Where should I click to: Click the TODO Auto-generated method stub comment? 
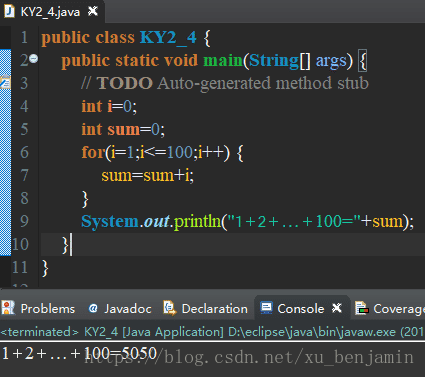pyautogui.click(x=225, y=83)
